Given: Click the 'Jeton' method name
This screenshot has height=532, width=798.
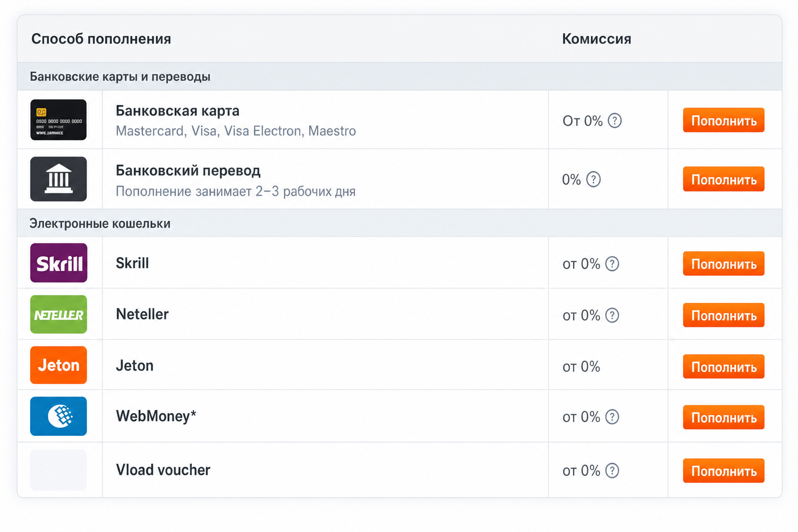Looking at the screenshot, I should coord(135,366).
